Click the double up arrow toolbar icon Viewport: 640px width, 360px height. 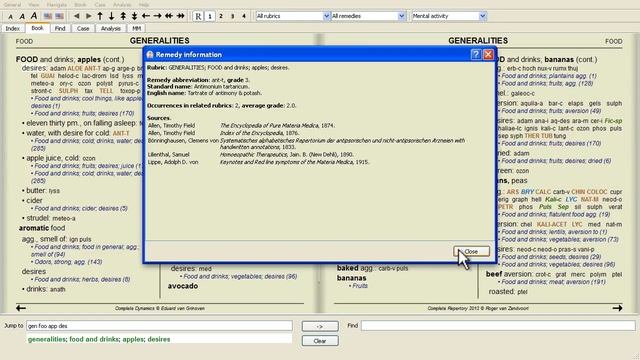[x=123, y=16]
